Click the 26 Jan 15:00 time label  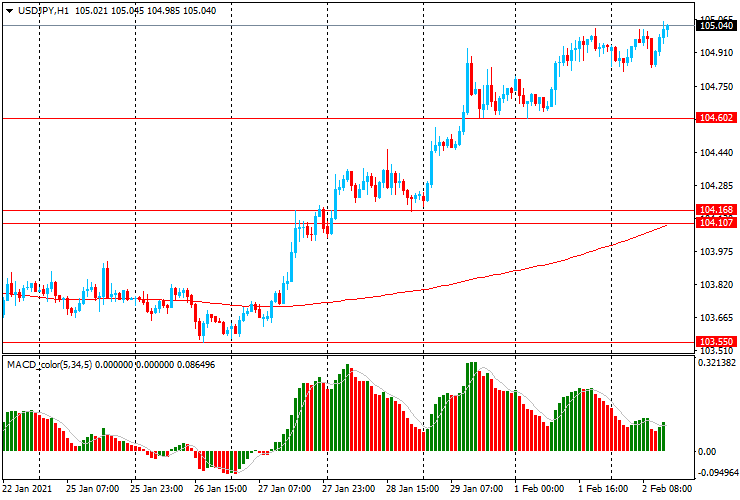220,489
